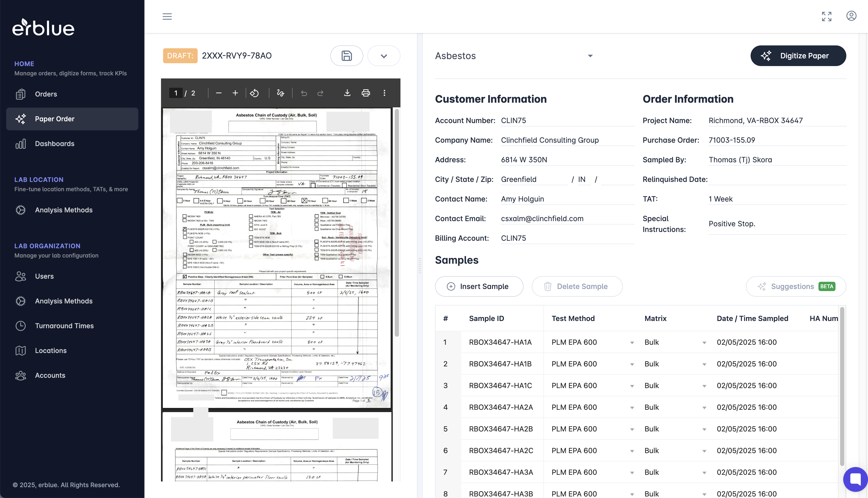Expand the Asbestos form type dropdown
Viewport: 868px width, 498px height.
(x=590, y=56)
